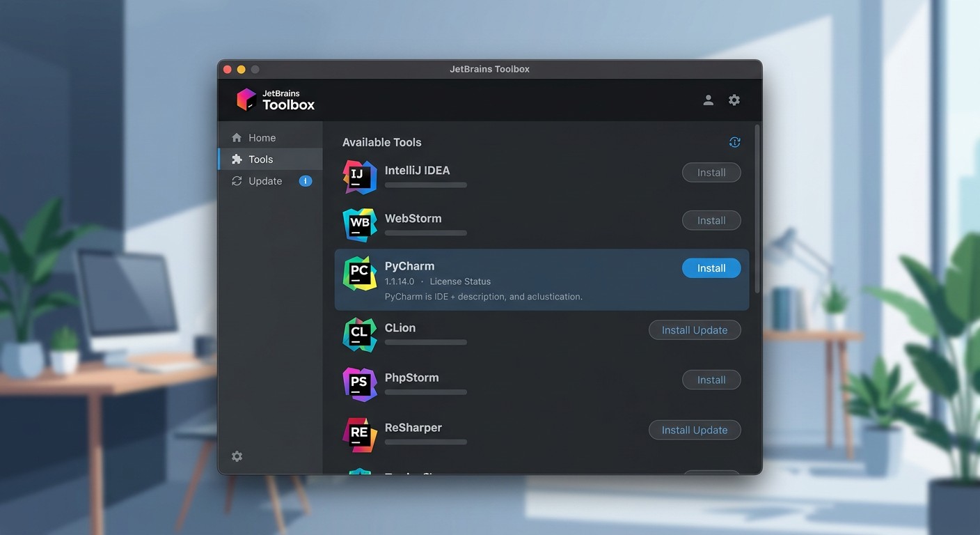Click the Home house icon in sidebar

coord(237,138)
